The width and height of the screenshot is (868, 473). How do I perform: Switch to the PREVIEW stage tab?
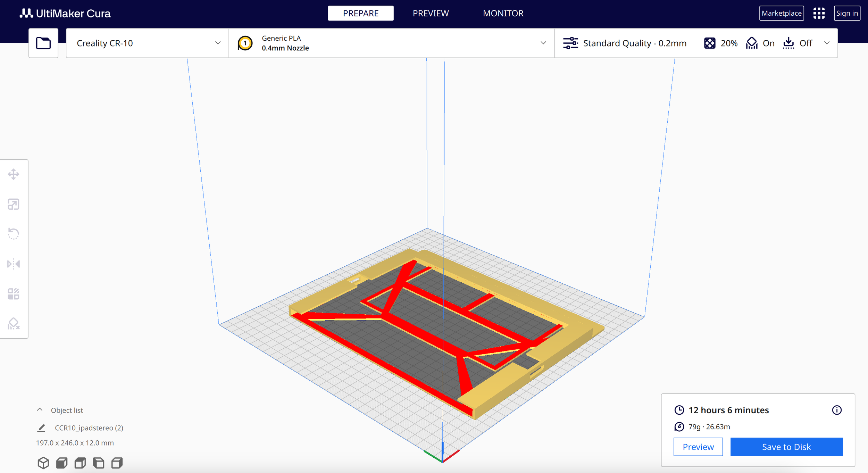click(x=431, y=13)
